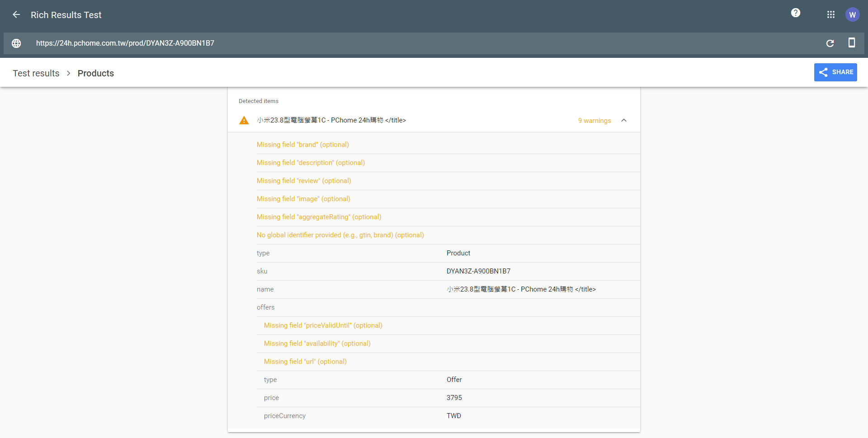This screenshot has height=438, width=868.
Task: Select Missing field "brand" warning
Action: tap(302, 145)
